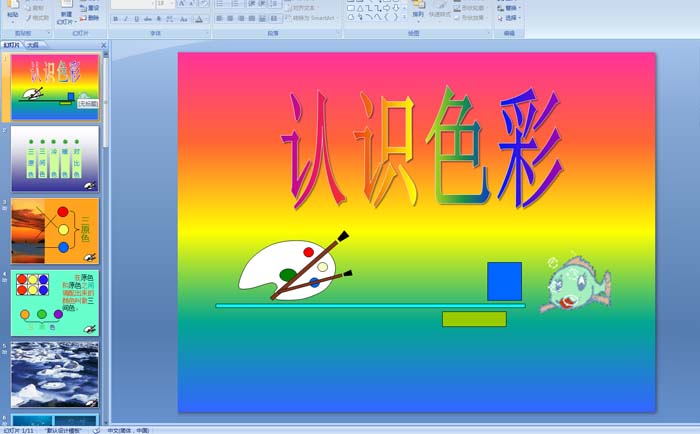Toggle Strikethrough formatting
The height and width of the screenshot is (434, 700).
pyautogui.click(x=148, y=19)
